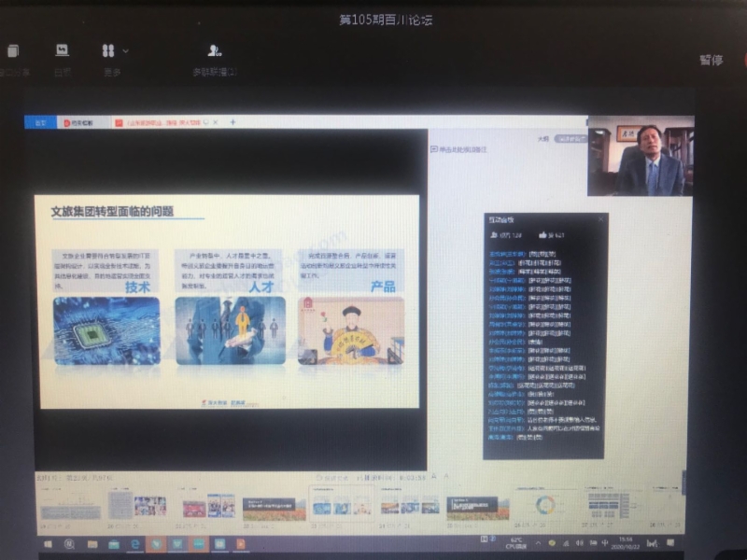Open the Microsoft Store taskbar icon

click(x=114, y=544)
